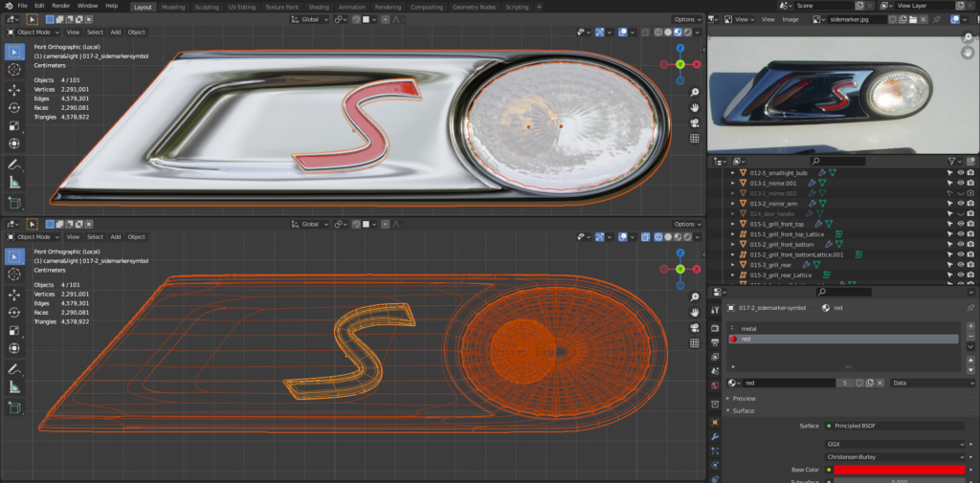Screen dimensions: 980x483
Task: Switch to Modeling workspace tab
Action: (x=173, y=7)
